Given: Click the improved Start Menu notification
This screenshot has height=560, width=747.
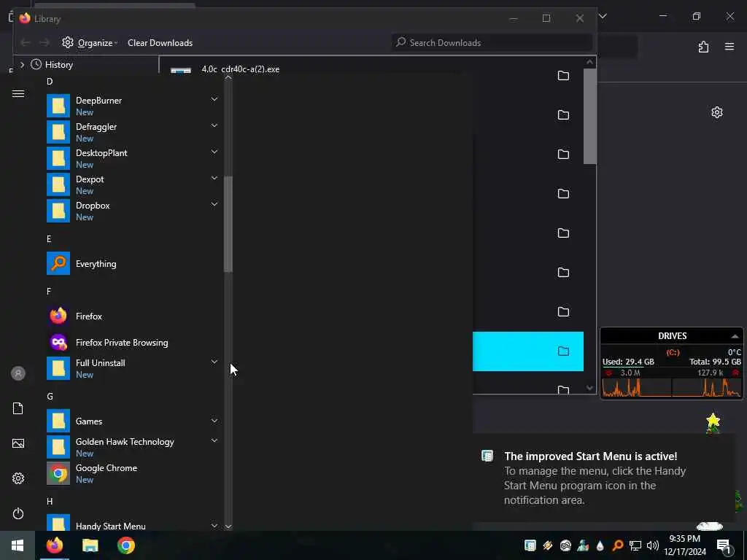Looking at the screenshot, I should [604, 478].
